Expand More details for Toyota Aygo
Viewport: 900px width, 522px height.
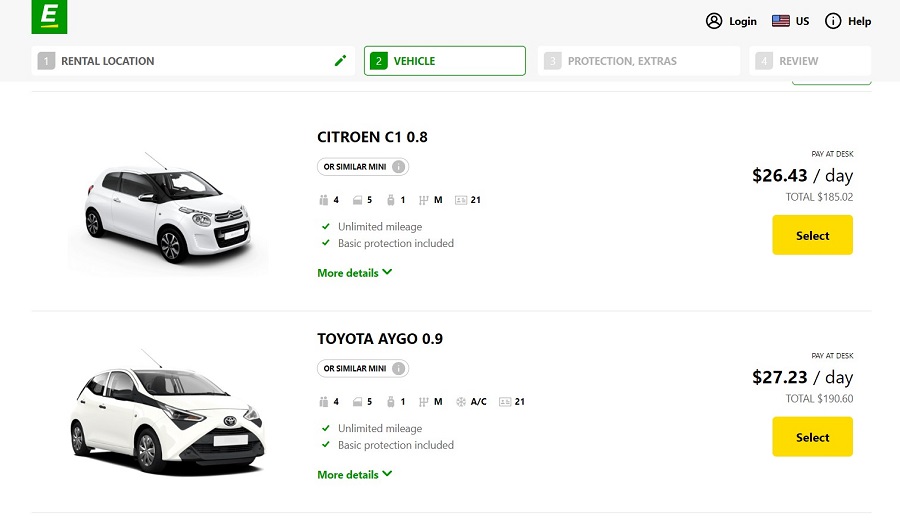click(355, 474)
